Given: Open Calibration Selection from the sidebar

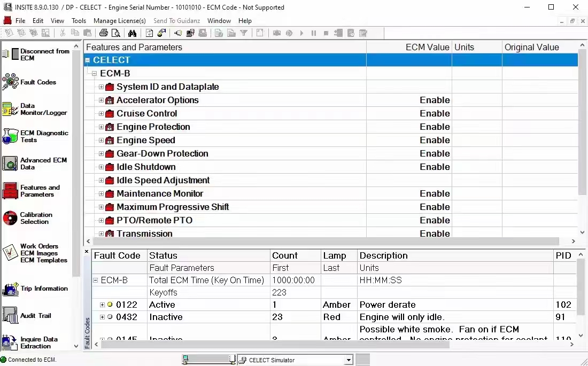Looking at the screenshot, I should coord(27,218).
